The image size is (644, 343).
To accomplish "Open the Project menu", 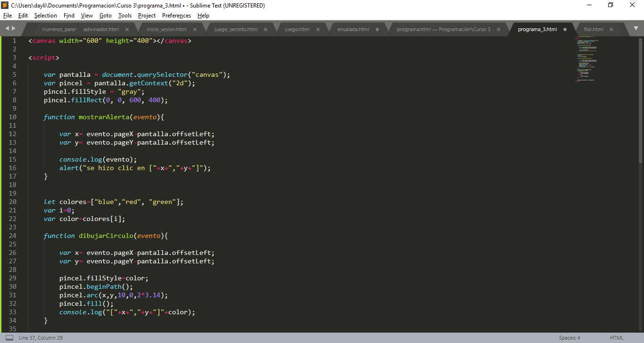I will click(x=147, y=16).
